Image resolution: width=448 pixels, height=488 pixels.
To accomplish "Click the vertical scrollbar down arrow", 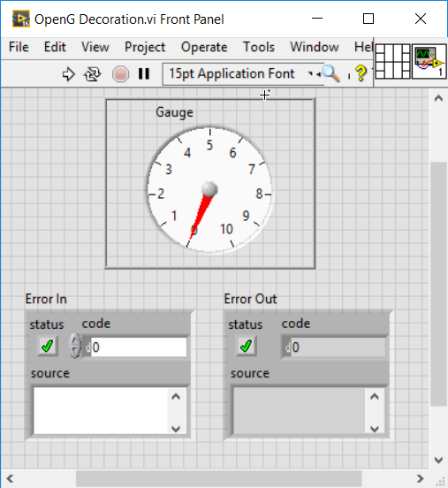I will pyautogui.click(x=438, y=460).
